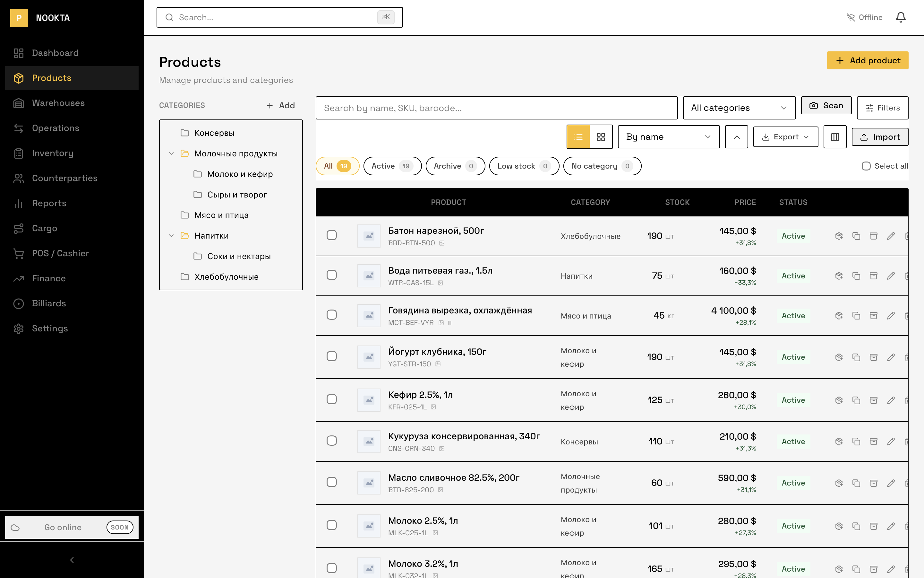Edit the Батон нарезной product with pencil icon
This screenshot has width=924, height=578.
[891, 236]
